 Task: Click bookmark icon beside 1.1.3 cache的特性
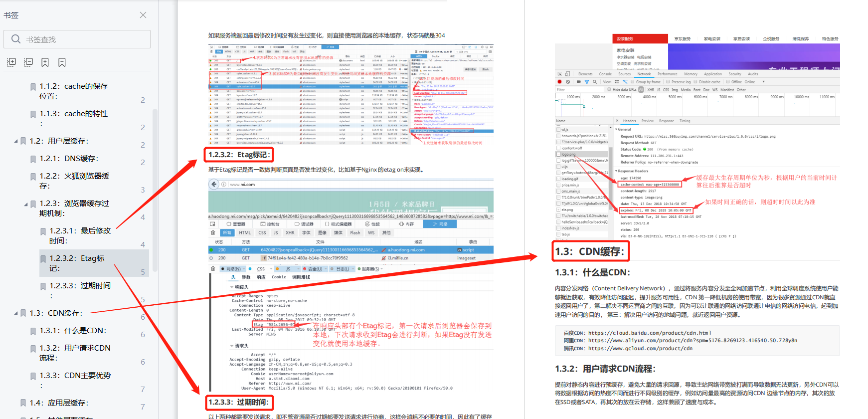click(33, 114)
